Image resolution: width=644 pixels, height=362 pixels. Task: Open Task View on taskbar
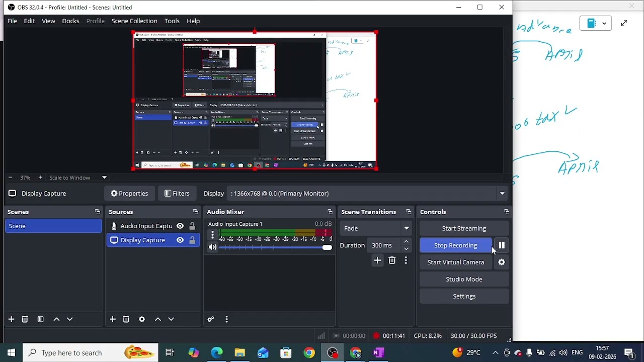[170, 353]
